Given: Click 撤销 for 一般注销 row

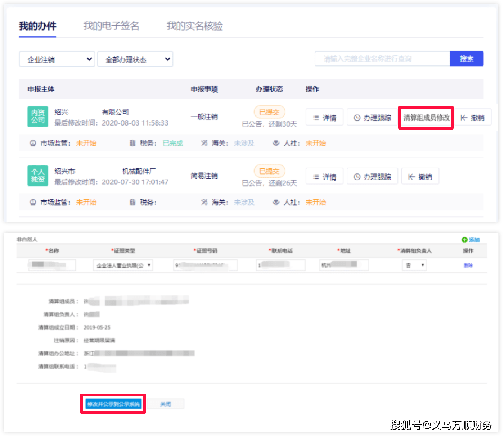Looking at the screenshot, I should click(473, 117).
